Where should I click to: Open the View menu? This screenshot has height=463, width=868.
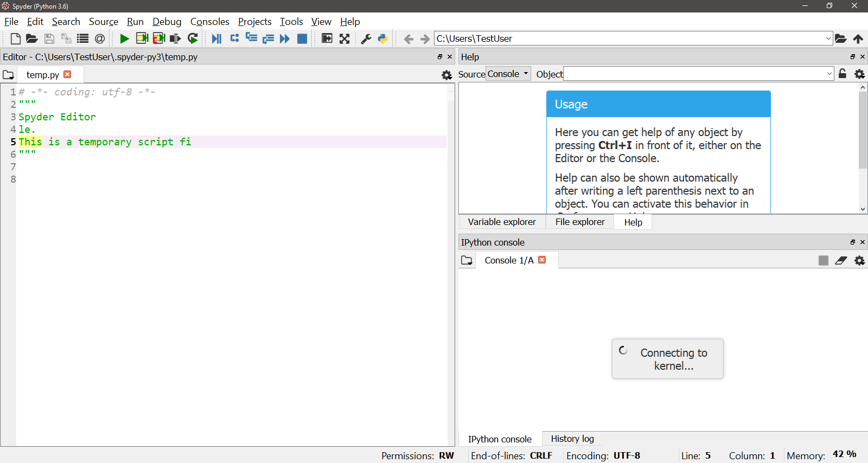[321, 22]
